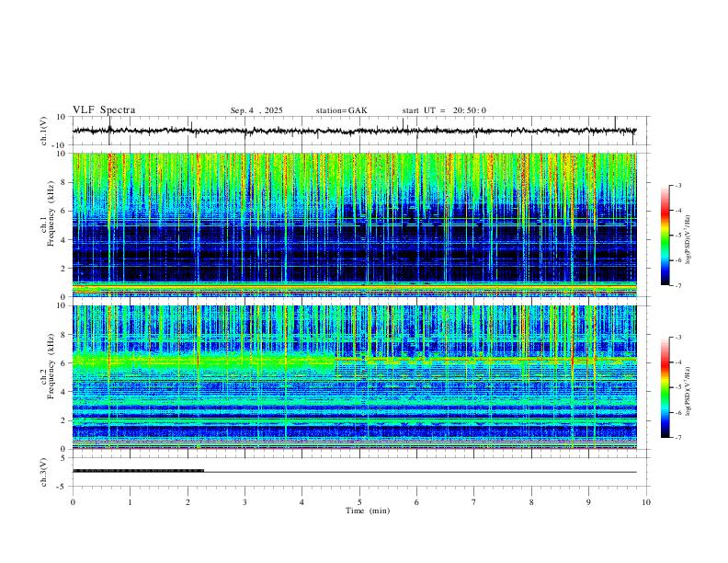
Task: Click the time axis tick "4"
Action: click(302, 502)
